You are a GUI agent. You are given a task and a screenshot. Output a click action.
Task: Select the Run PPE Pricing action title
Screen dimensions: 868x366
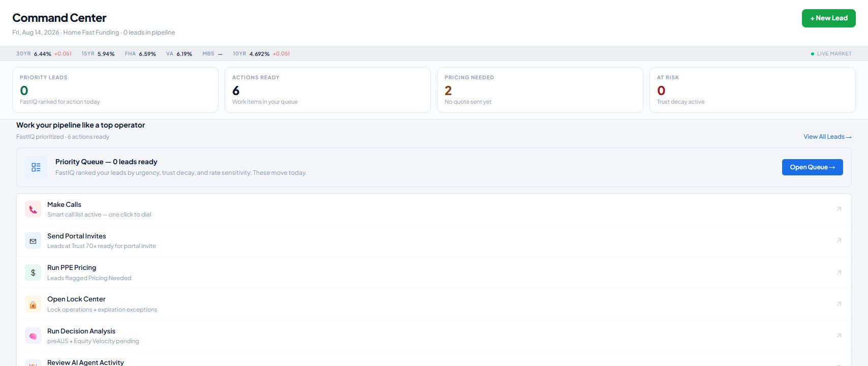point(72,267)
